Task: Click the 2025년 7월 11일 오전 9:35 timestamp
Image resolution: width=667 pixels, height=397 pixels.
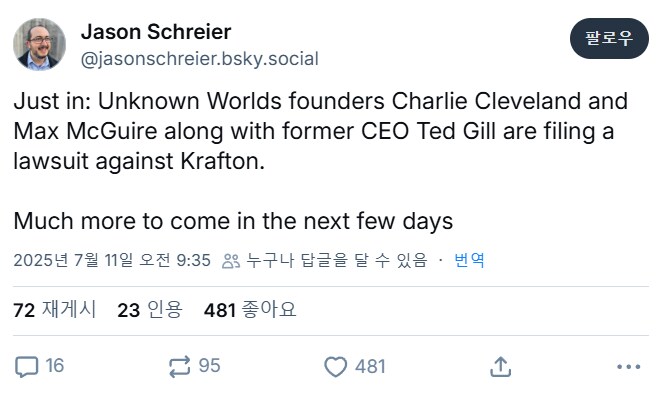Action: 112,260
